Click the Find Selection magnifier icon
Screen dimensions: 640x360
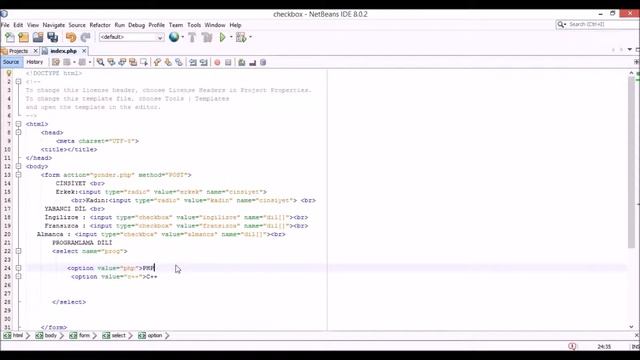[x=100, y=62]
